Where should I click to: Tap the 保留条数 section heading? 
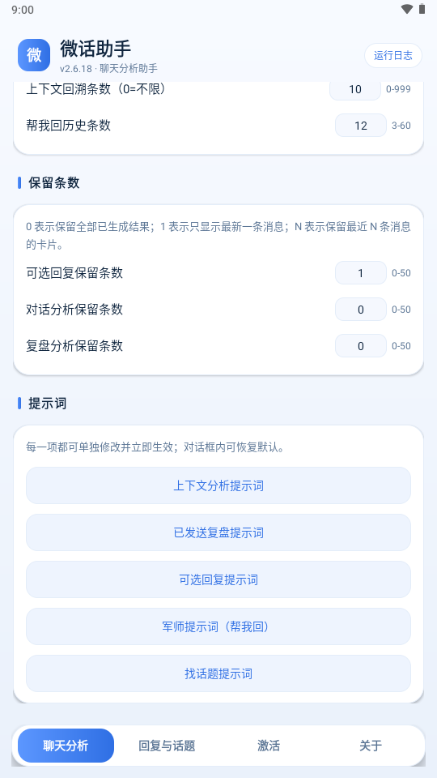(54, 183)
